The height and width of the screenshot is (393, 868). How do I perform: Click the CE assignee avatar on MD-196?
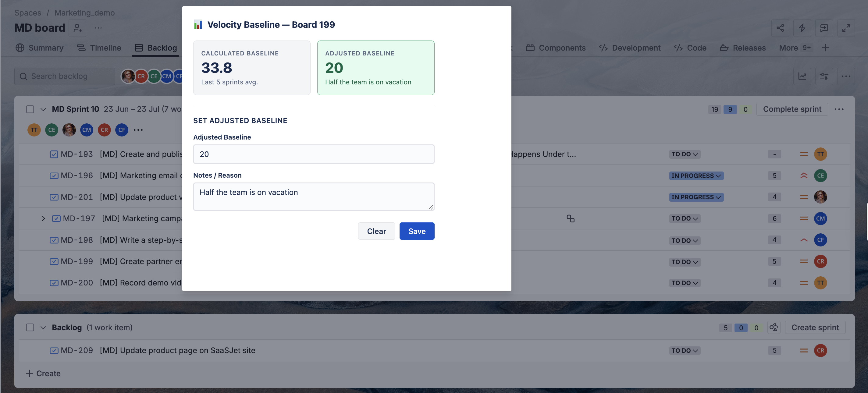click(820, 176)
